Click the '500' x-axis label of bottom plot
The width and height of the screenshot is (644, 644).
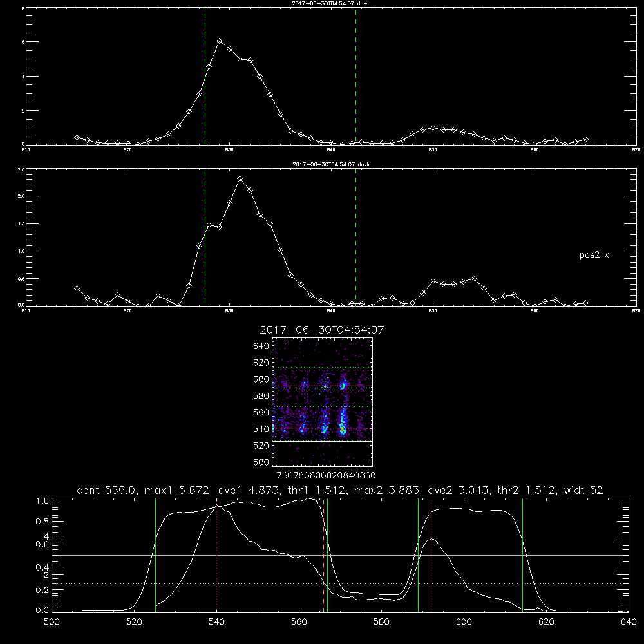[52, 622]
